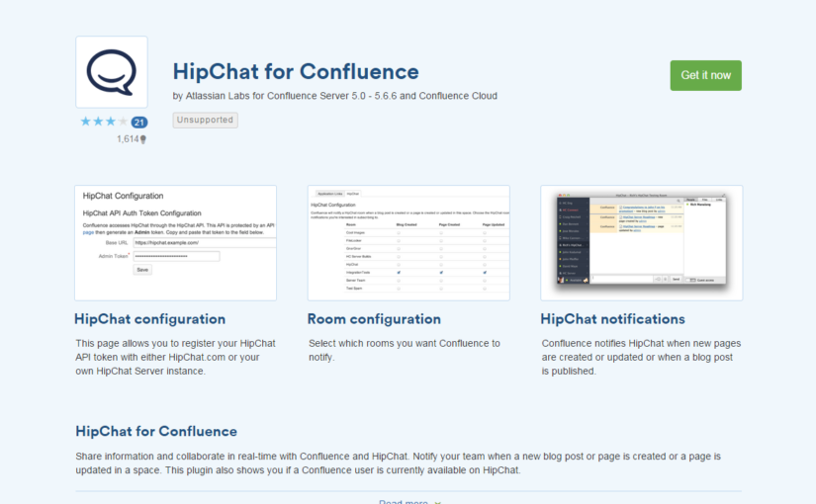Open the HipChat notifications screenshot thumbnail
This screenshot has height=504, width=816.
coord(642,242)
